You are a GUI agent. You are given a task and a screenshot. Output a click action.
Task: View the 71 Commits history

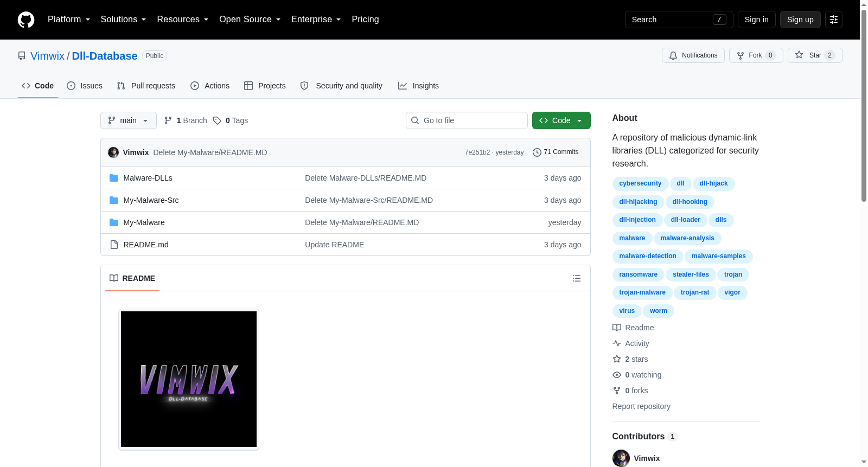[556, 152]
